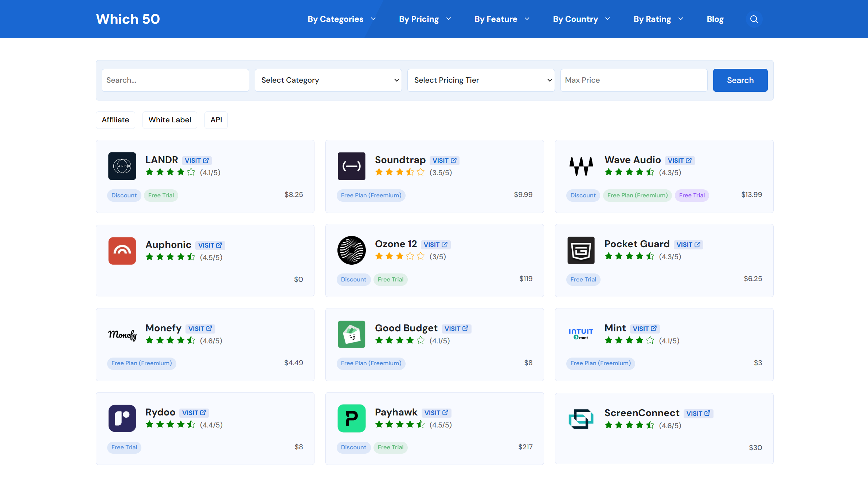
Task: Open the VISIT link for ScreenConnect
Action: pos(699,414)
